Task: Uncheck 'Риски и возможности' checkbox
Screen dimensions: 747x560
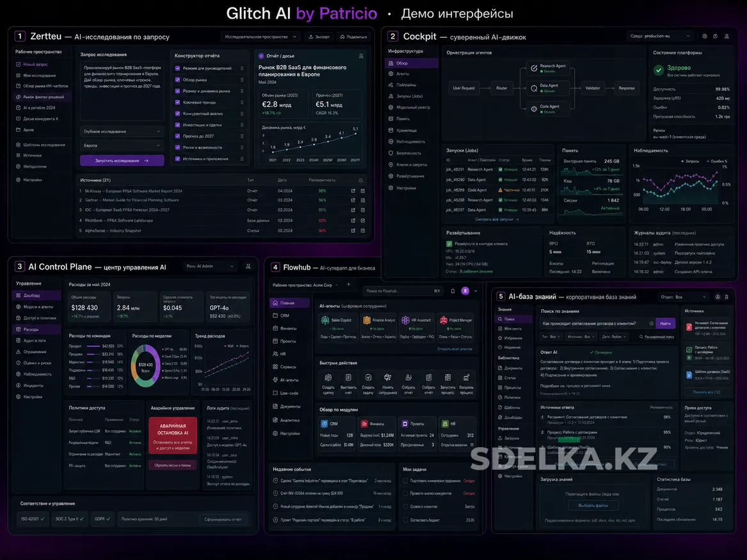Action: (x=178, y=148)
